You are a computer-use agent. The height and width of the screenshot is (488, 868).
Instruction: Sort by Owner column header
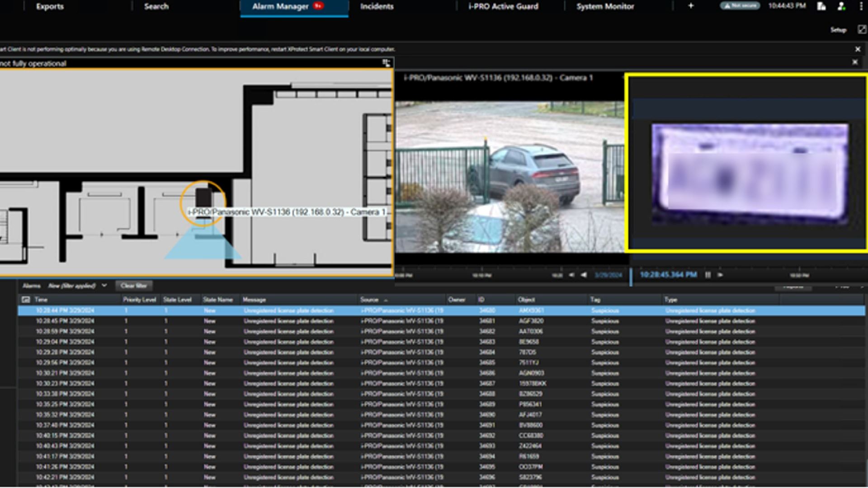point(457,300)
